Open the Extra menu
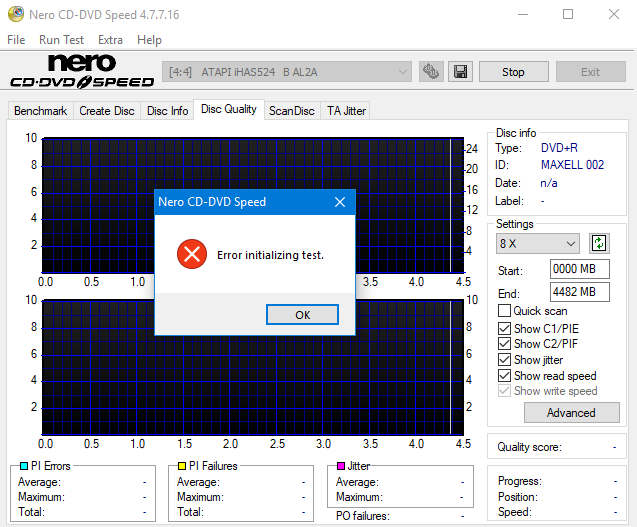The height and width of the screenshot is (527, 637). click(110, 40)
